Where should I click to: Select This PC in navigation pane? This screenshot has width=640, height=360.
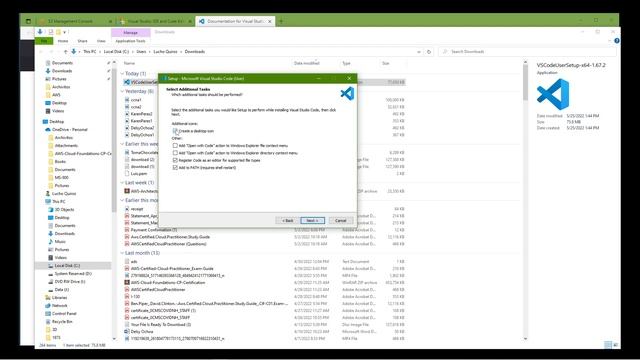(x=58, y=202)
